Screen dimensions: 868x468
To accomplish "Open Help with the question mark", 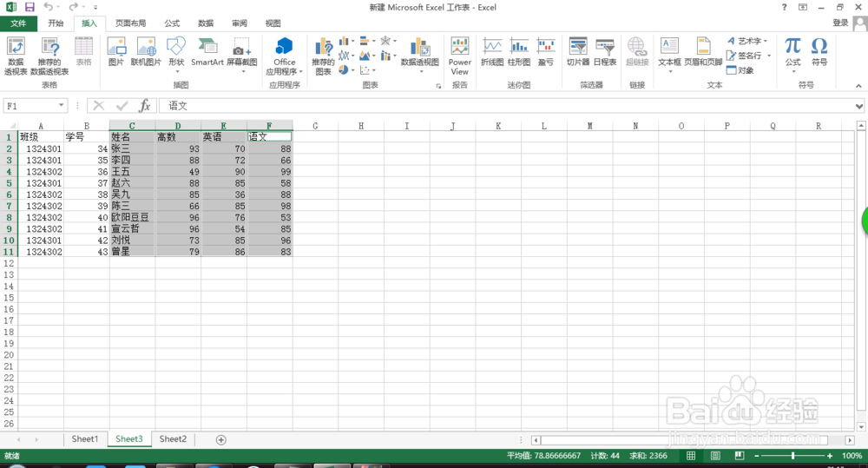I will pos(784,7).
